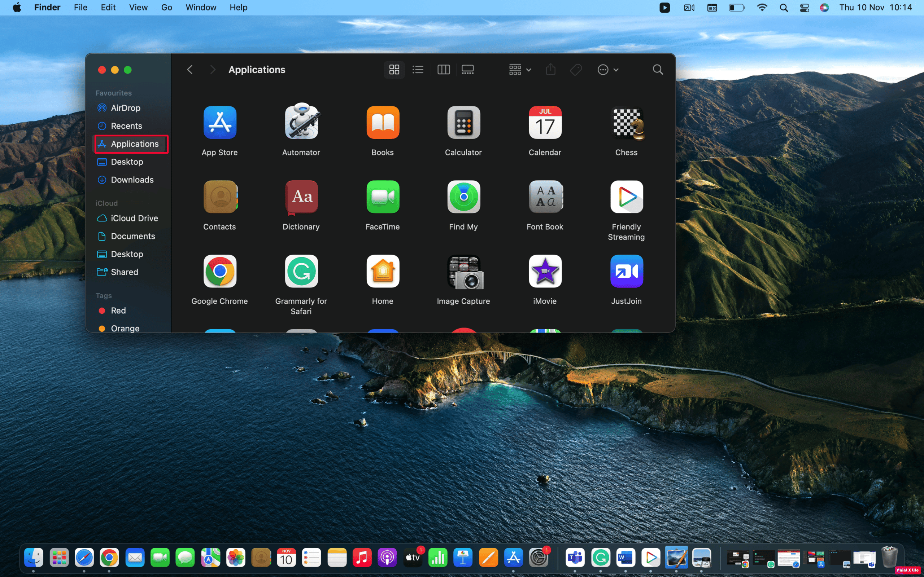Image resolution: width=924 pixels, height=577 pixels.
Task: Select Red tag color in sidebar
Action: point(118,310)
